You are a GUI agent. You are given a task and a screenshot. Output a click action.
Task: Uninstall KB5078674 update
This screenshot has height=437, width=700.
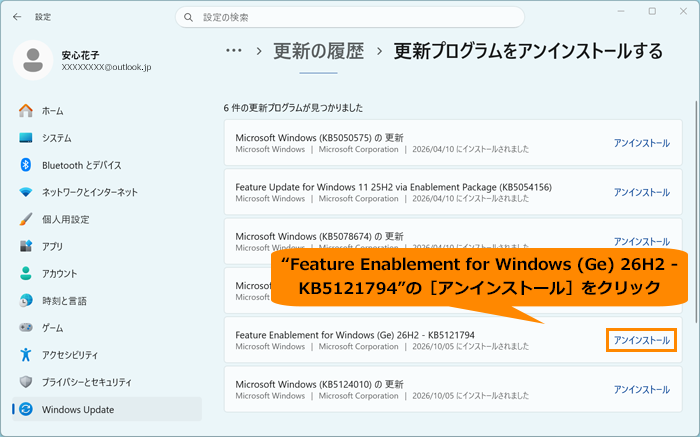tap(642, 241)
